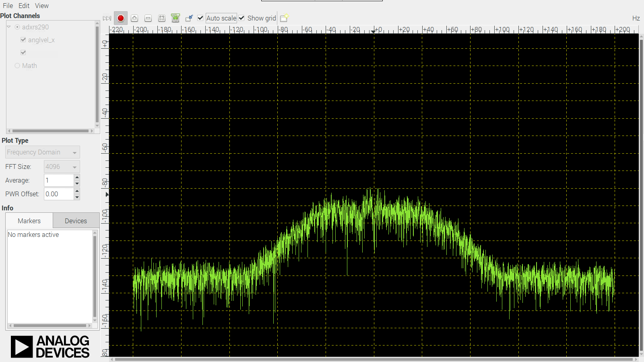The width and height of the screenshot is (644, 362).
Task: Zoom in on the plot
Action: pyautogui.click(x=134, y=18)
